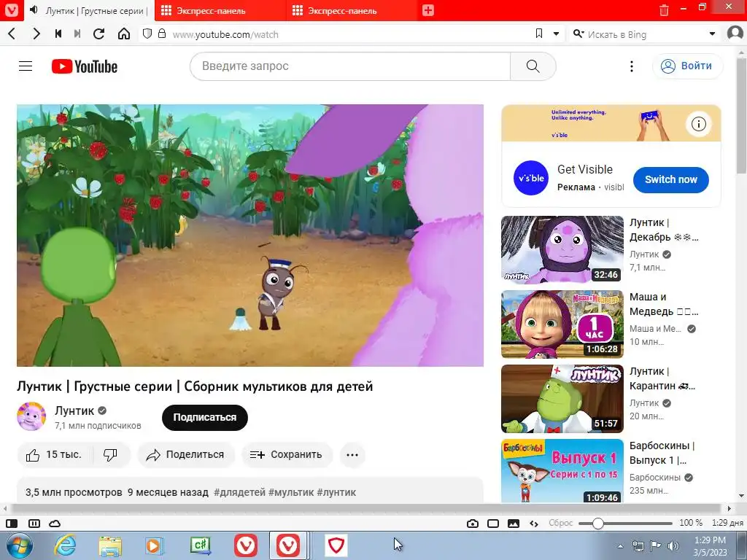Capture page with camera icon
The width and height of the screenshot is (747, 560).
(x=473, y=524)
